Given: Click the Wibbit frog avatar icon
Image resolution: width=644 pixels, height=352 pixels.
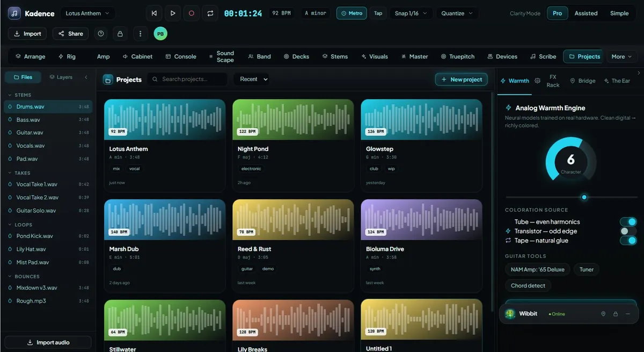Looking at the screenshot, I should [510, 314].
